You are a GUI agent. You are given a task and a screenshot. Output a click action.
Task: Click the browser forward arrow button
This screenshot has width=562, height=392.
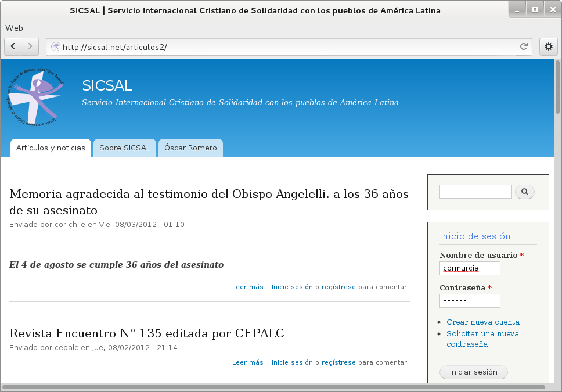(x=30, y=46)
